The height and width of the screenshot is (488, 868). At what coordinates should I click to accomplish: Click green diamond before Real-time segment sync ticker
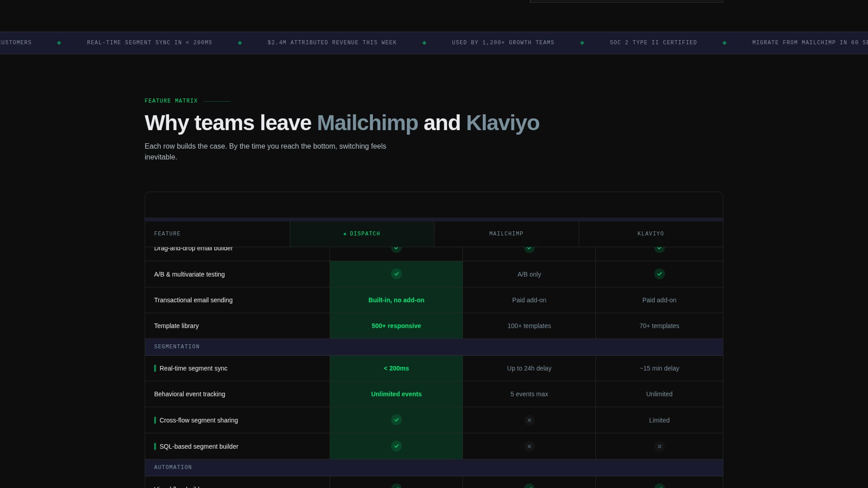[59, 43]
